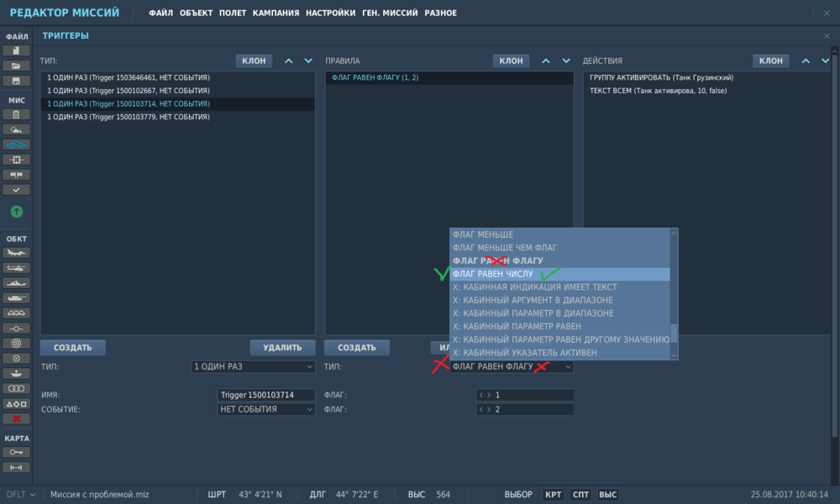Move trigger down in ТИП list
Image resolution: width=840 pixels, height=504 pixels.
point(308,61)
